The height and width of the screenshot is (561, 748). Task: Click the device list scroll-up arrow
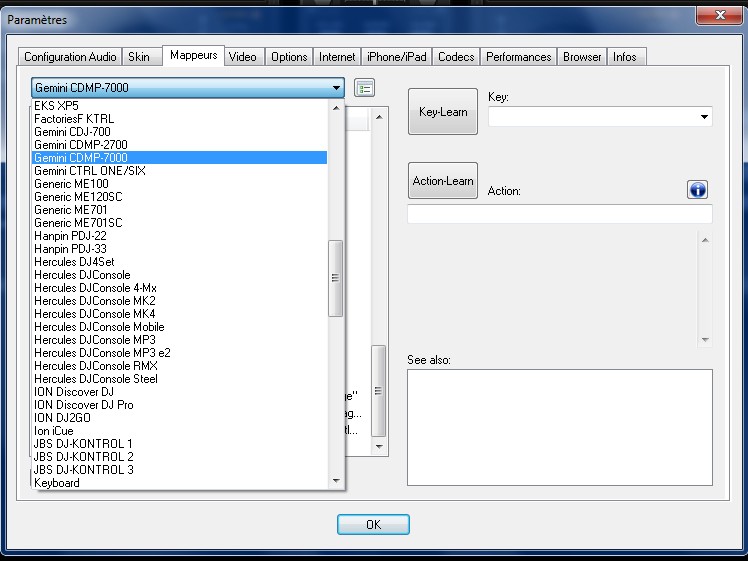point(336,108)
